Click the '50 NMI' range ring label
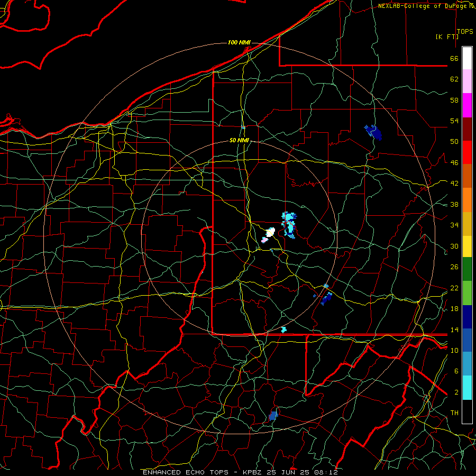 pos(239,140)
